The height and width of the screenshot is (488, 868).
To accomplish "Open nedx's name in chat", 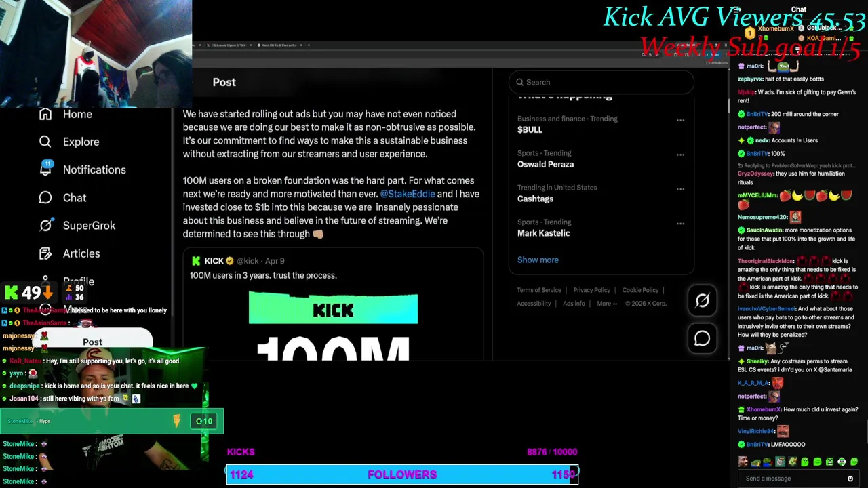I will [762, 140].
